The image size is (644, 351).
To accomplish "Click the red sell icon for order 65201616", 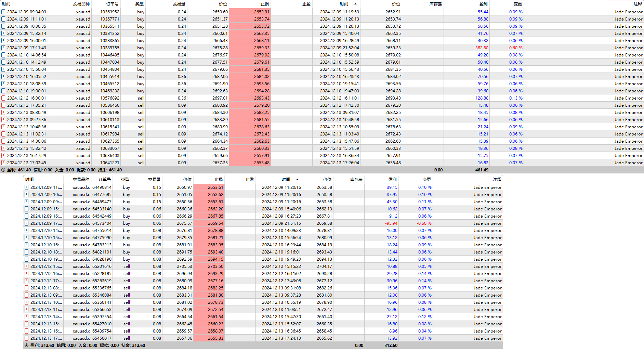I will coord(26,266).
